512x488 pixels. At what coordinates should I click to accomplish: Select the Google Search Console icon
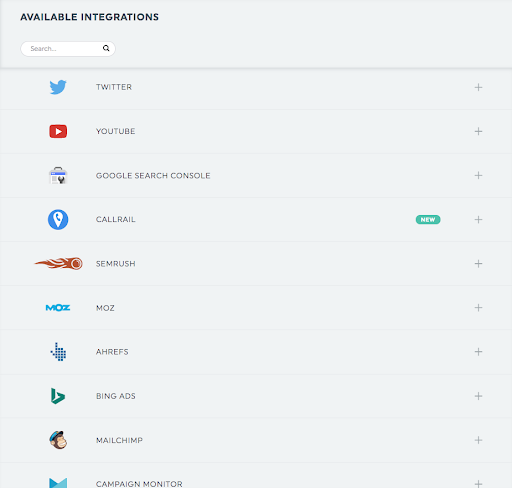pos(58,175)
